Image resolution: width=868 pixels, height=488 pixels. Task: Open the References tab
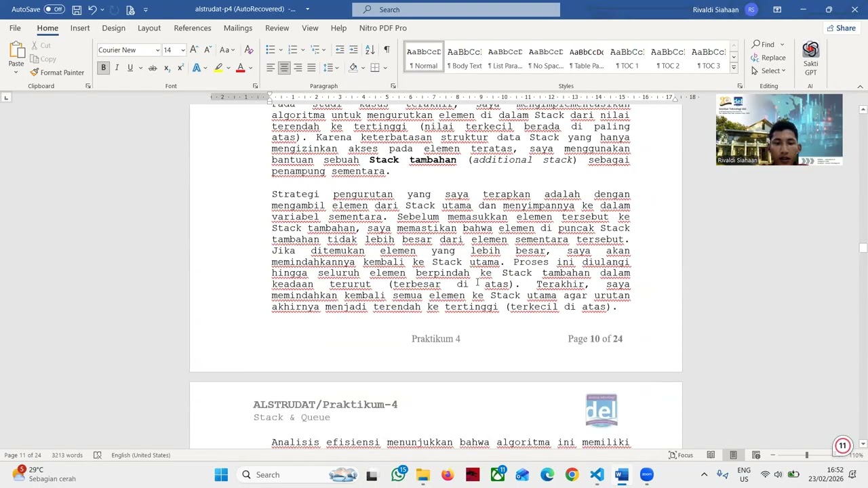193,28
